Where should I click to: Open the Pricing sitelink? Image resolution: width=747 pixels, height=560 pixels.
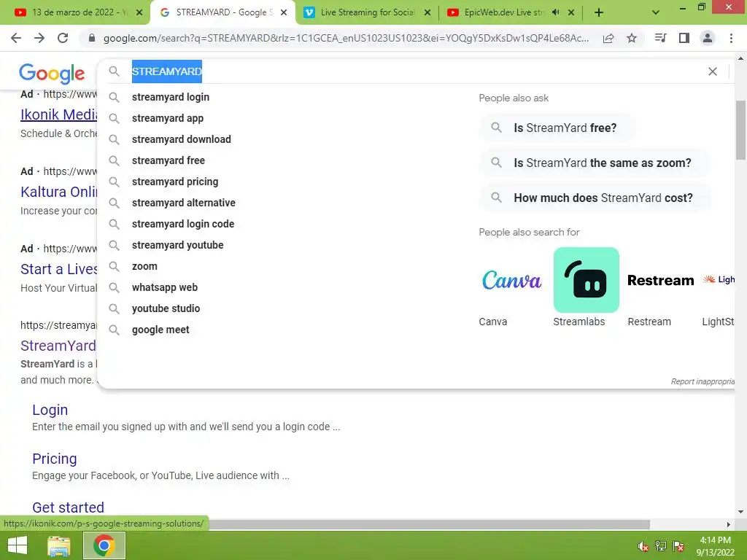54,459
